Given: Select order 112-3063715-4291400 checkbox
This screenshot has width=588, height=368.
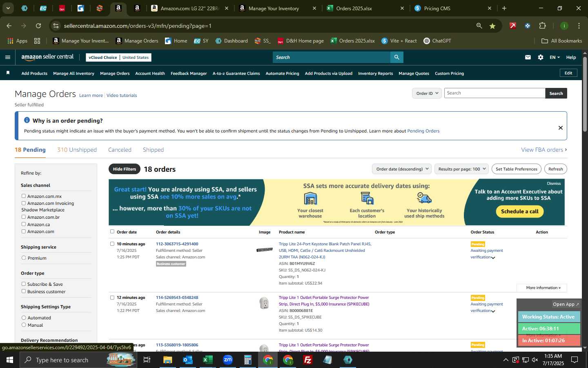Looking at the screenshot, I should [x=112, y=244].
